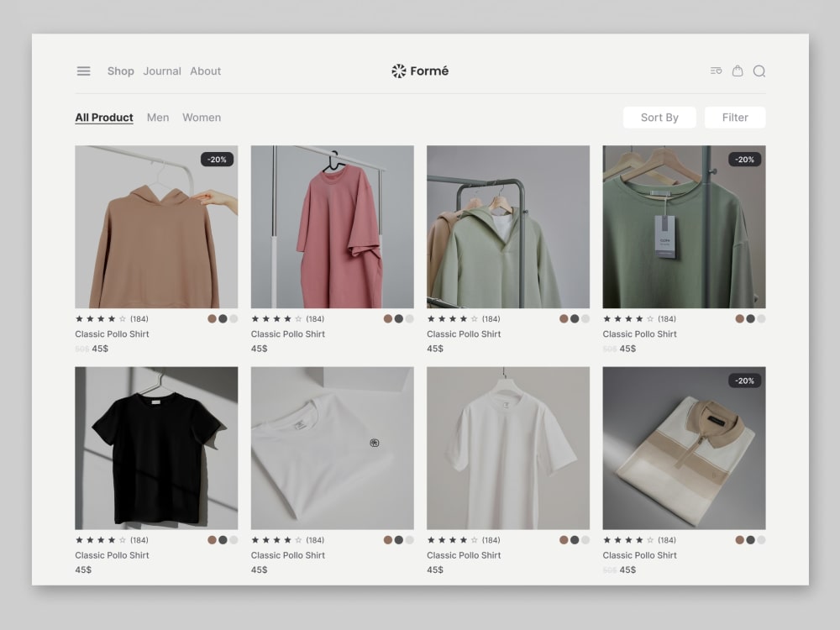Open the hamburger menu icon
Viewport: 840px width, 630px height.
pos(83,71)
